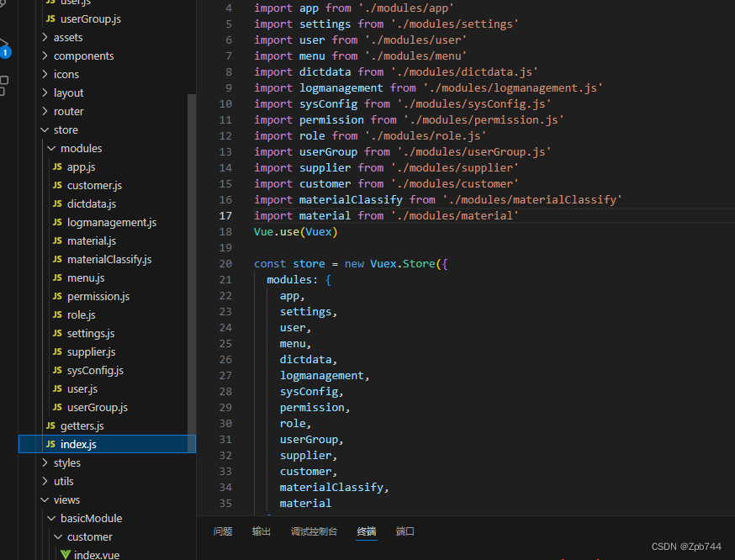Switch to the 问题 panel tab

click(x=223, y=531)
